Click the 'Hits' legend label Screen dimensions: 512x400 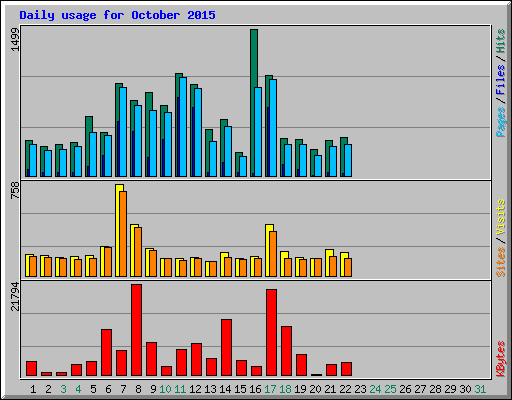(x=500, y=41)
